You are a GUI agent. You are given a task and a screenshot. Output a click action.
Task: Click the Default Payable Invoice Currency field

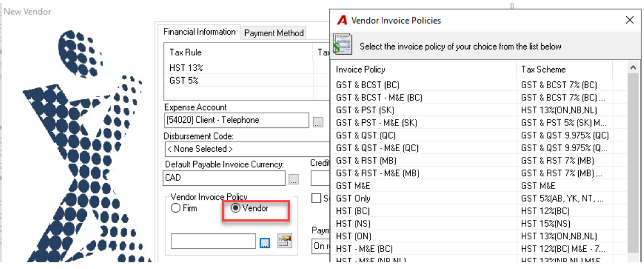[225, 178]
